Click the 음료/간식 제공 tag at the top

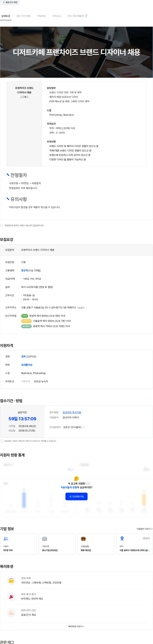tap(10, 3)
